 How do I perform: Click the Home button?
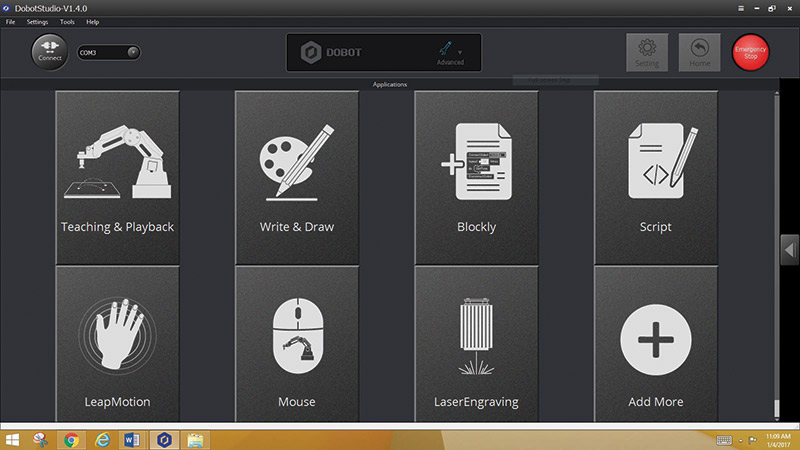pyautogui.click(x=699, y=53)
